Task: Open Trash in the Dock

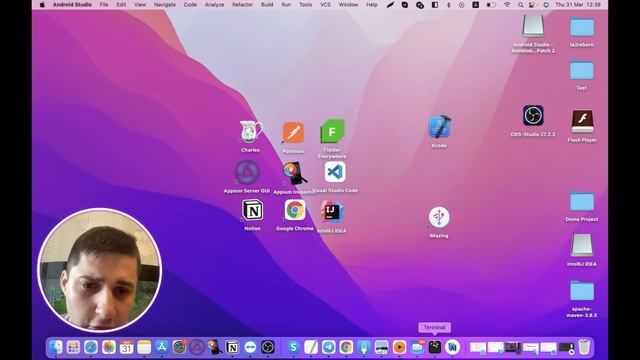Action: click(x=584, y=347)
